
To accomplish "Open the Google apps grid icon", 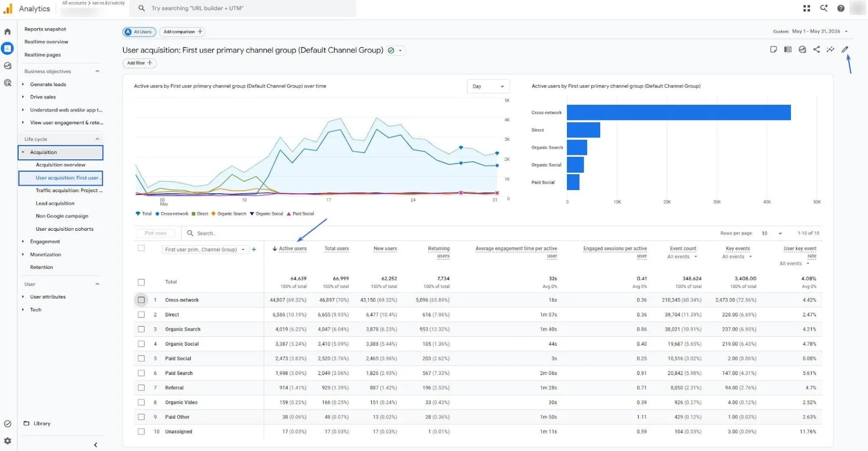I will click(x=806, y=8).
